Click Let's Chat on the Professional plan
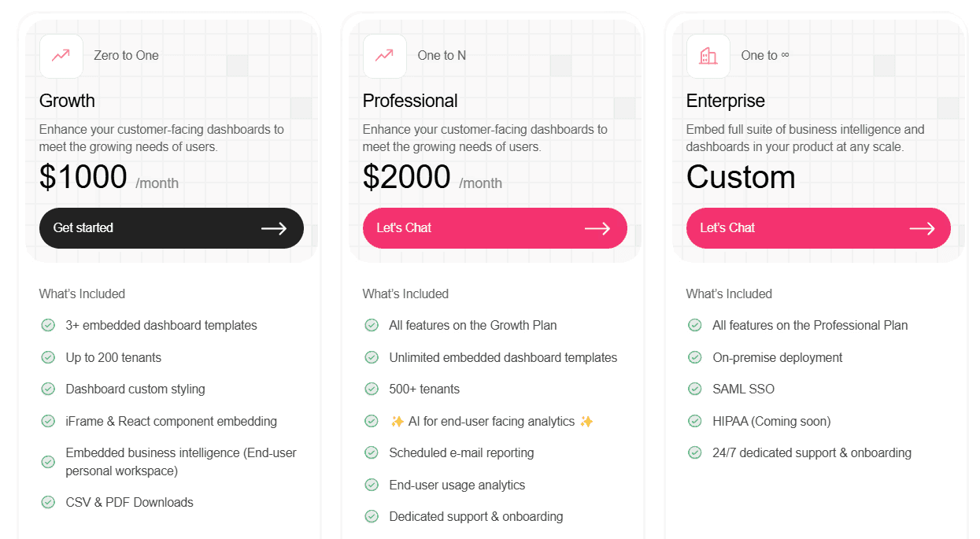The height and width of the screenshot is (539, 980). [x=494, y=228]
